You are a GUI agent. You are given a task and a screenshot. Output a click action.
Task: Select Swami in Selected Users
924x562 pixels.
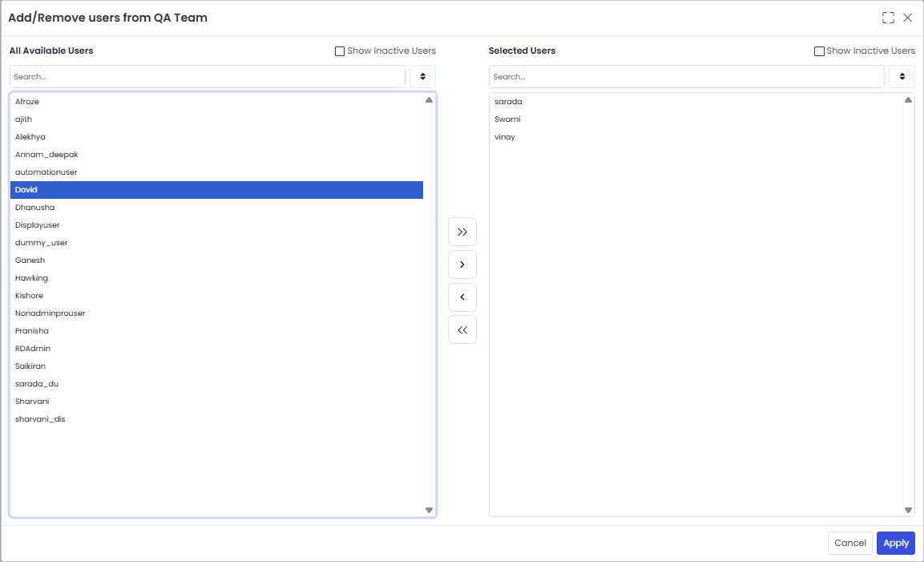coord(696,119)
